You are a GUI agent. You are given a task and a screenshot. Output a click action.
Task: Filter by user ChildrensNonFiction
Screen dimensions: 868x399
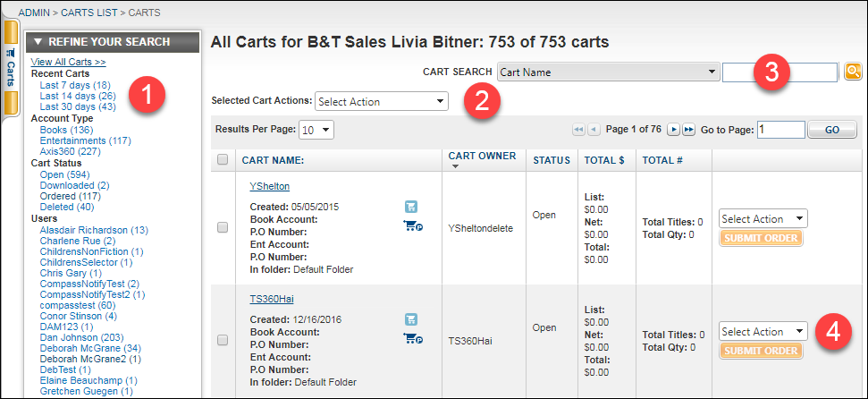point(92,251)
